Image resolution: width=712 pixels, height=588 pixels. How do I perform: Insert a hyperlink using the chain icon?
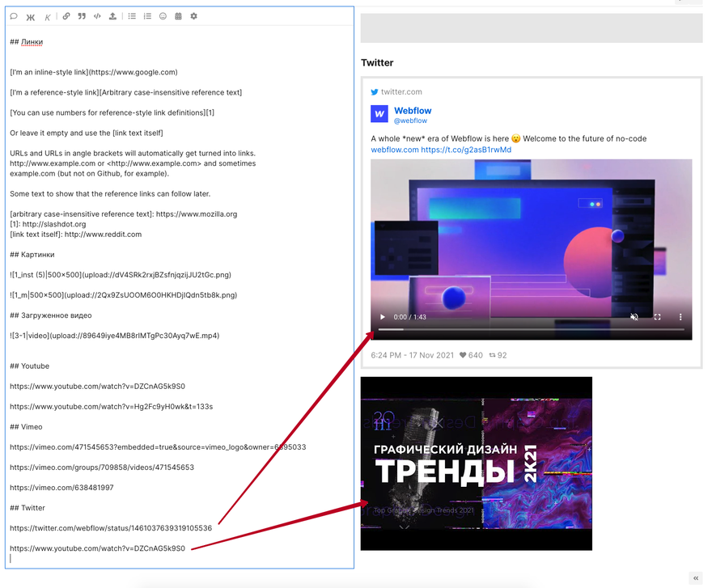(66, 16)
